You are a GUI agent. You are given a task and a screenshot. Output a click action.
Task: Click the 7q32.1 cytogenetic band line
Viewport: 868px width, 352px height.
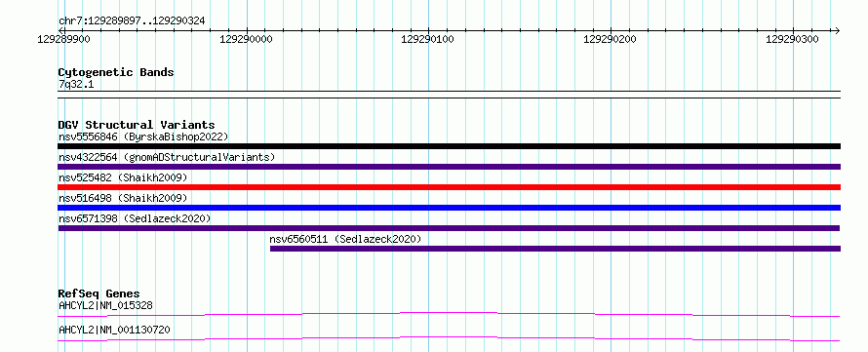click(x=449, y=94)
